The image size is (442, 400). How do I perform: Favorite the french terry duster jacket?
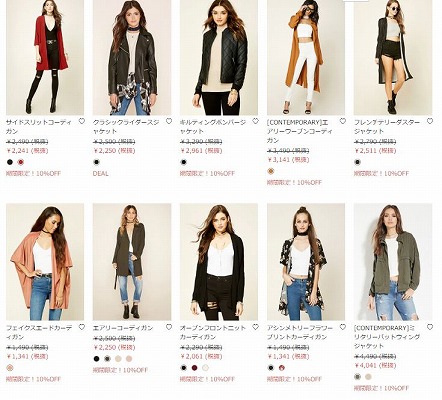click(430, 121)
